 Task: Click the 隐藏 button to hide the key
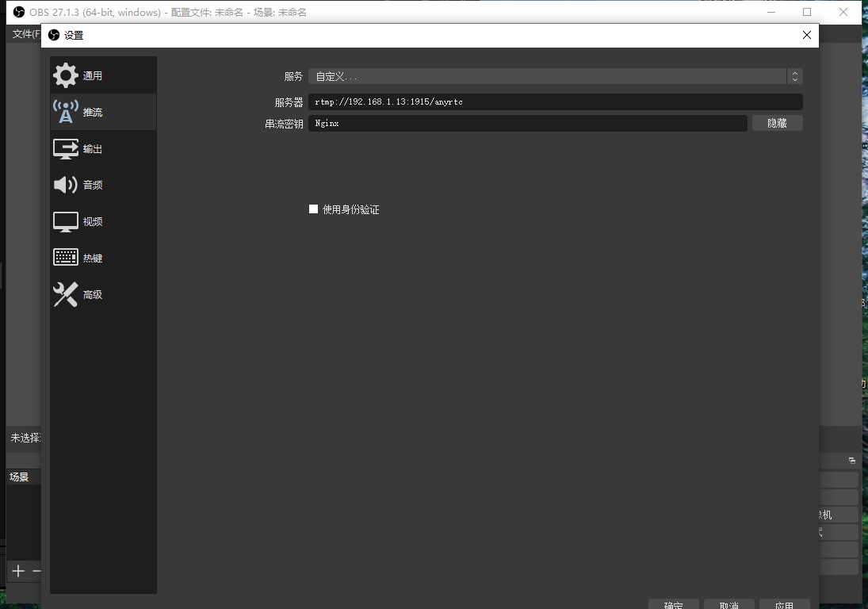click(x=777, y=124)
